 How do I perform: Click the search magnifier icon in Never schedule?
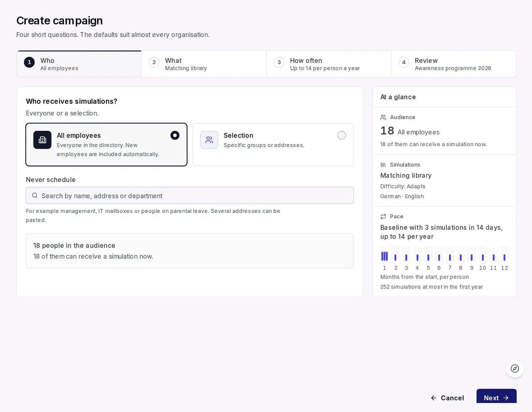click(35, 196)
